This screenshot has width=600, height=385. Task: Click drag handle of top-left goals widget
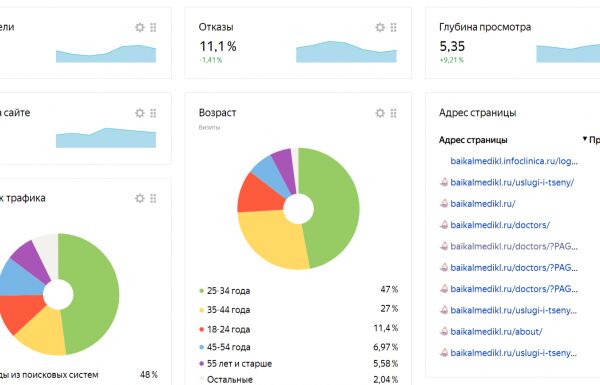153,27
